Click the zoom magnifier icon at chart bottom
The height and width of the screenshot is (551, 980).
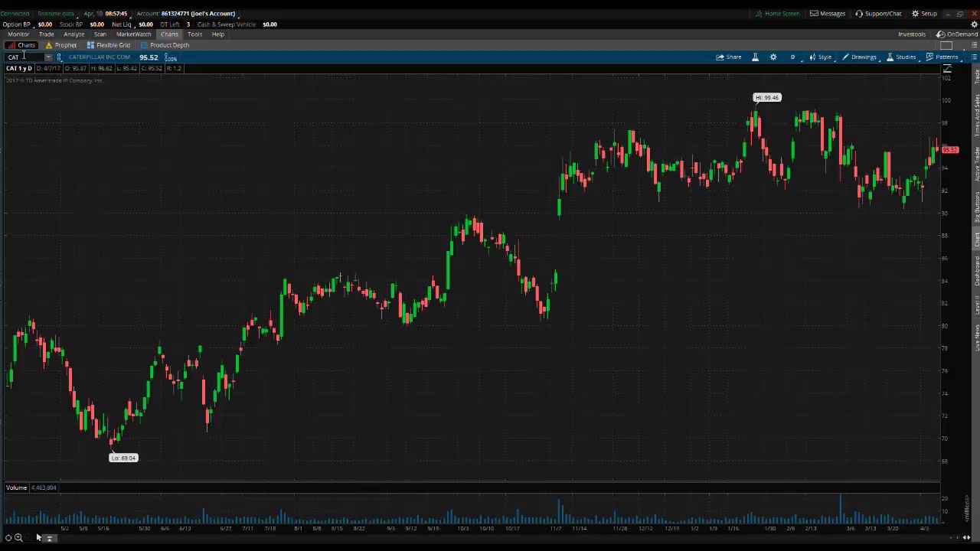coord(18,537)
